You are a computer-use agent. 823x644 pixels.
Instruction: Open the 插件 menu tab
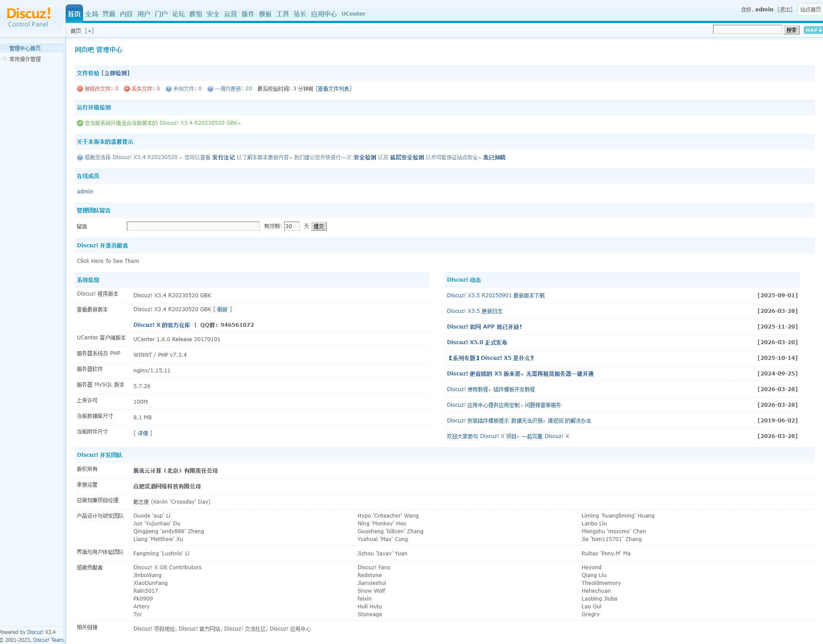click(248, 14)
